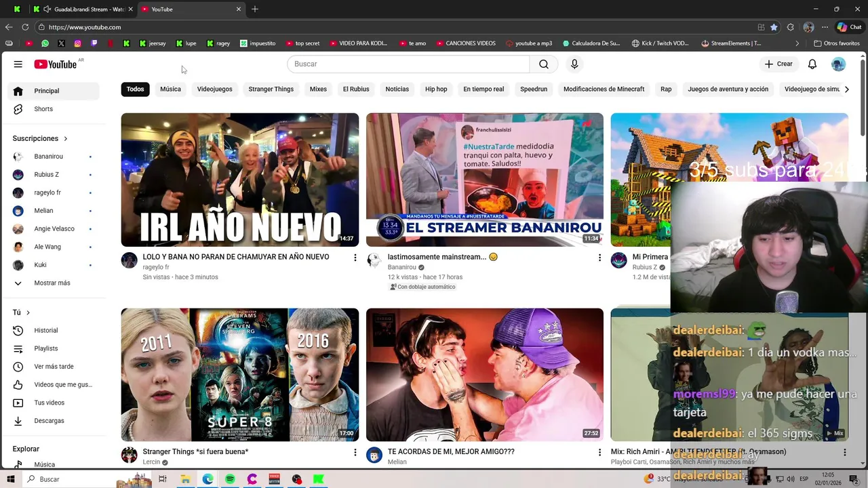Open Angie Velasco subscription channel
Viewport: 868px width, 488px height.
[56, 228]
